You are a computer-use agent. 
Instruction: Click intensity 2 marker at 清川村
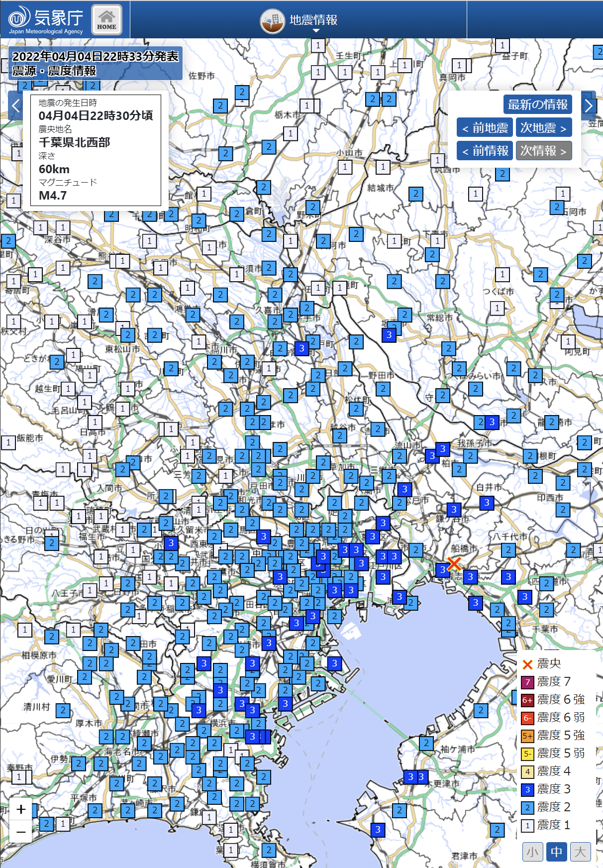pyautogui.click(x=63, y=711)
